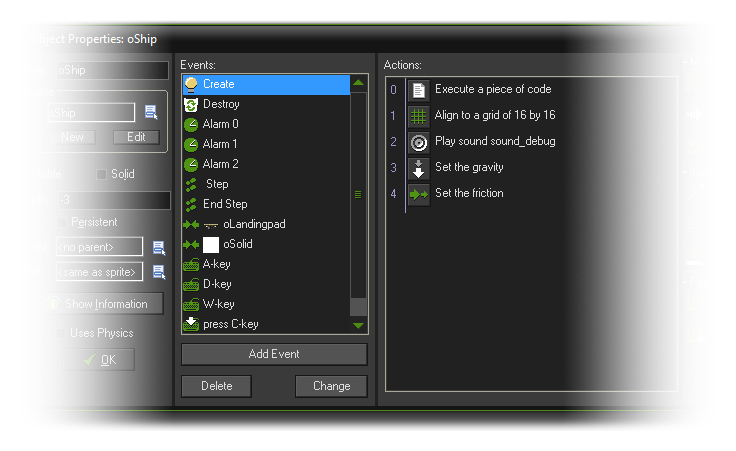Image resolution: width=736 pixels, height=451 pixels.
Task: Open the mask picker icon
Action: (158, 271)
